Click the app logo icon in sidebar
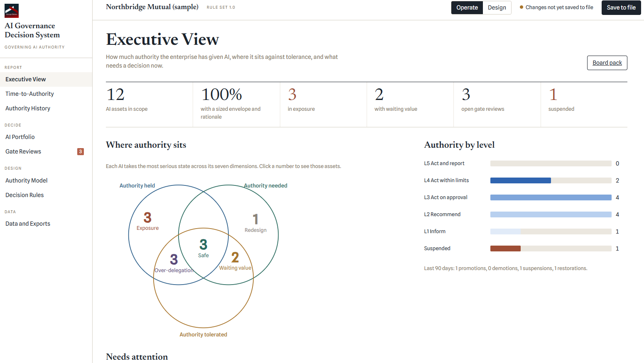Image resolution: width=644 pixels, height=363 pixels. pos(12,11)
